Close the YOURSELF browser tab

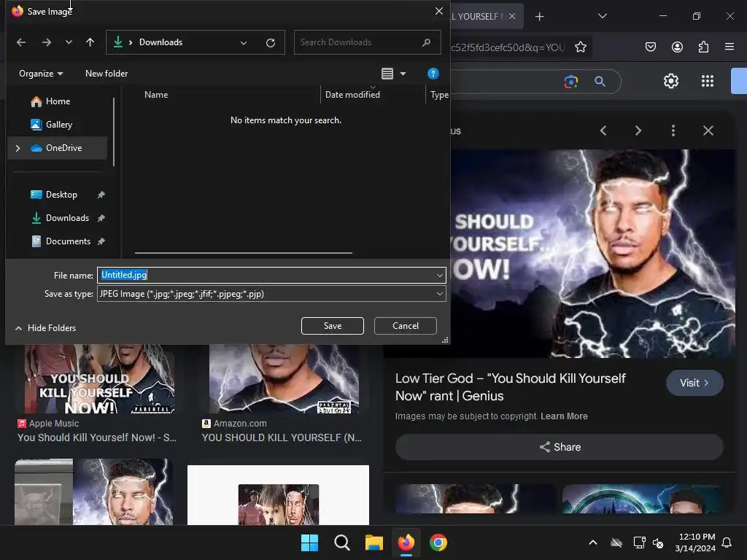[512, 16]
